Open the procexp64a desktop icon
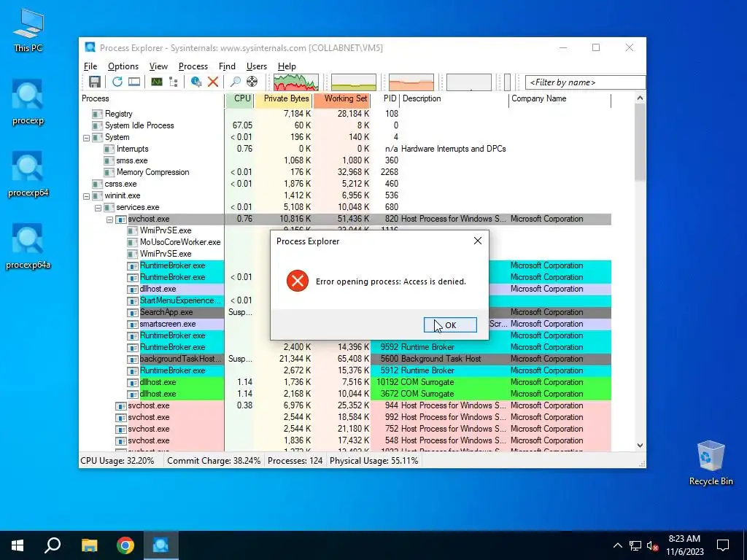This screenshot has height=560, width=747. pyautogui.click(x=28, y=246)
